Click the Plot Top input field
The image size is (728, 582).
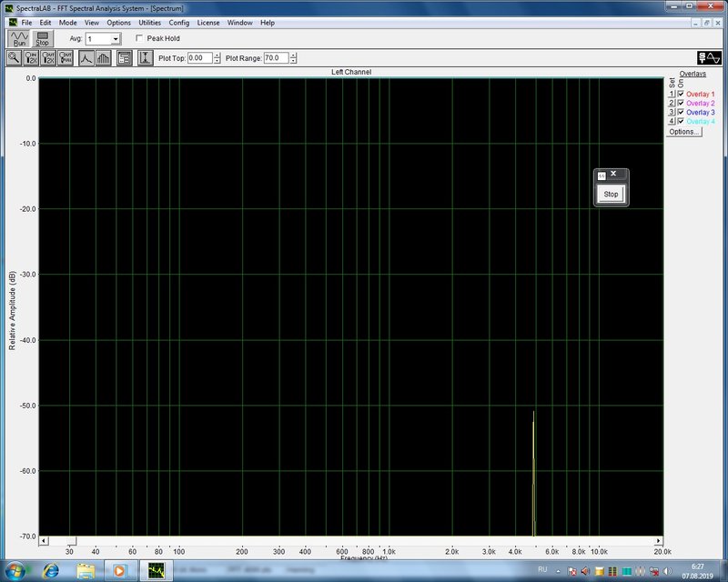click(200, 58)
